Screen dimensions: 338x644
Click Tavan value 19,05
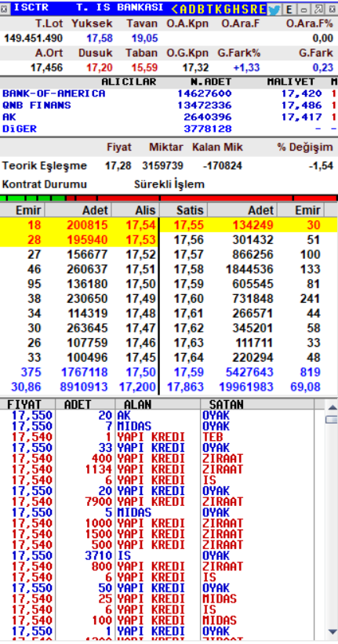pyautogui.click(x=144, y=38)
